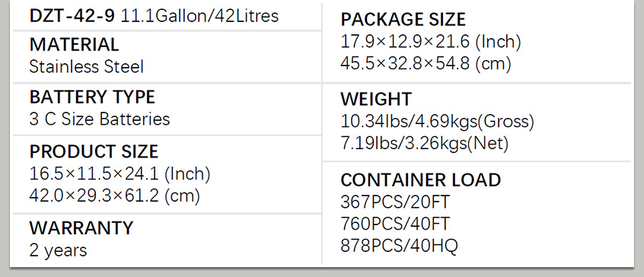Viewport: 644px width, 277px height.
Task: Select product size 16.5×11.5×24.1 inch line
Action: 120,174
